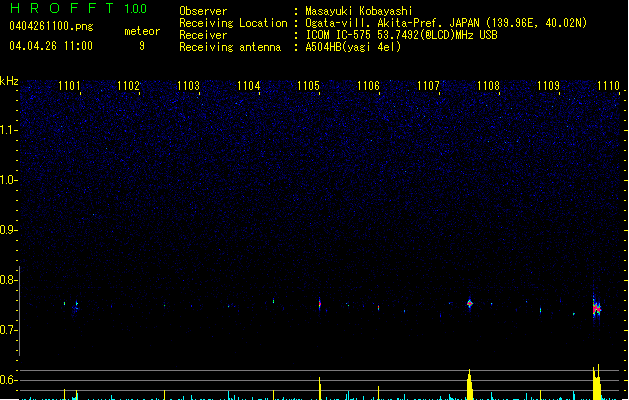Screen dimensions: 629x400
Task: Click the 1.0 kHz axis label
Action: pos(8,180)
